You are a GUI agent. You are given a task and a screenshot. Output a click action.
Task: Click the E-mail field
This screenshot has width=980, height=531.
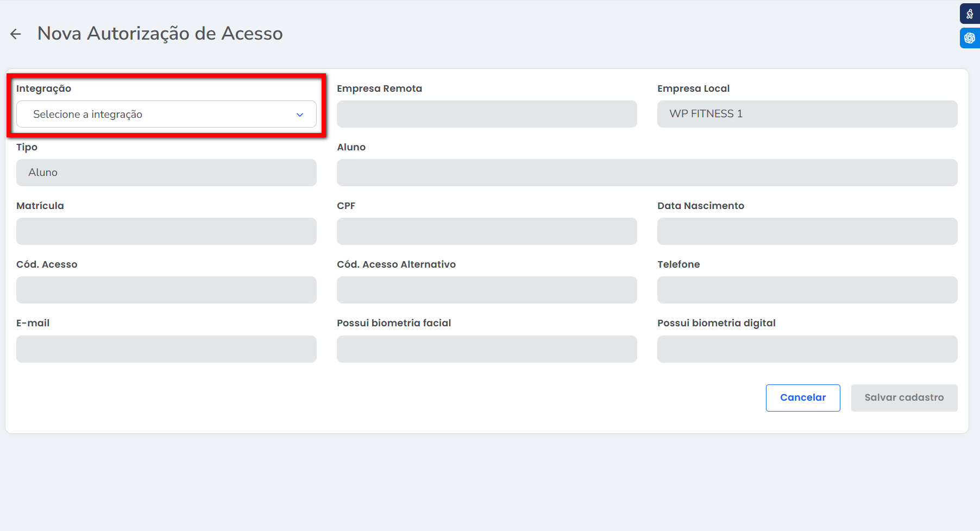tap(166, 349)
